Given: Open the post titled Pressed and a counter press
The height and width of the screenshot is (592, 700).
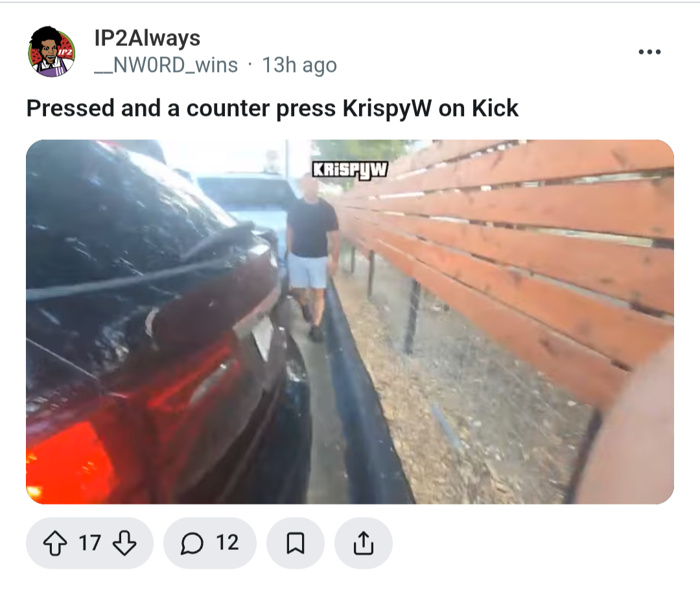Looking at the screenshot, I should point(272,108).
